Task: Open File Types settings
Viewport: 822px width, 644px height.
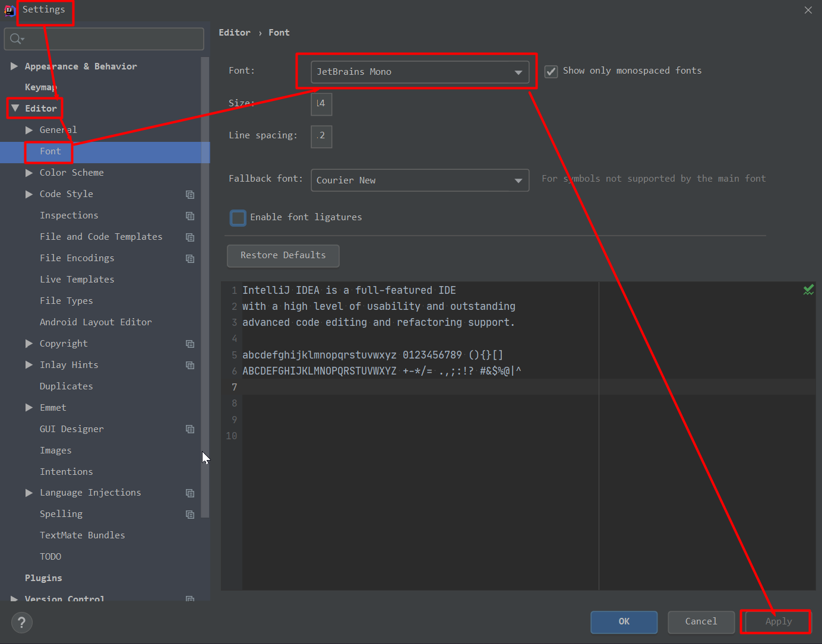Action: pyautogui.click(x=67, y=301)
